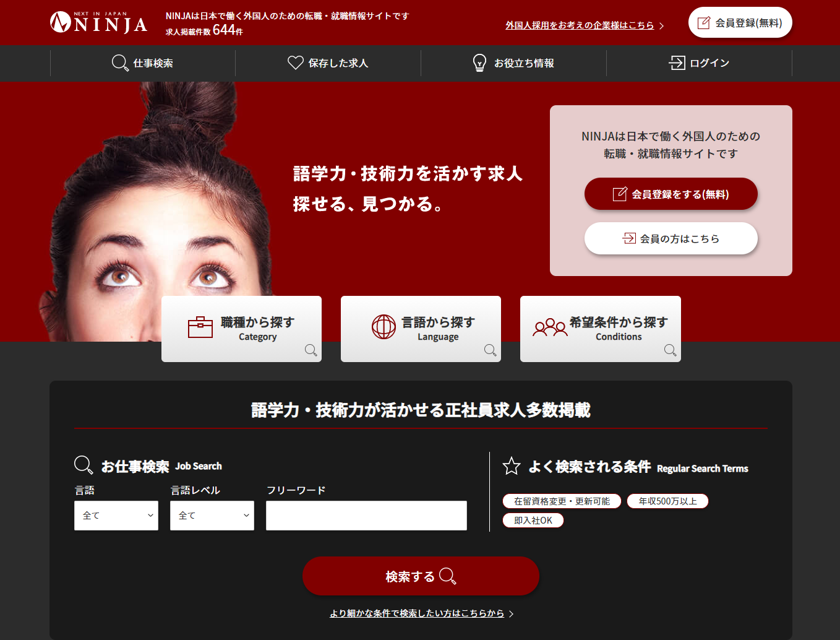Image resolution: width=840 pixels, height=640 pixels.
Task: Click the pencil icon in the 会員登録をする(無料) button
Action: [620, 194]
